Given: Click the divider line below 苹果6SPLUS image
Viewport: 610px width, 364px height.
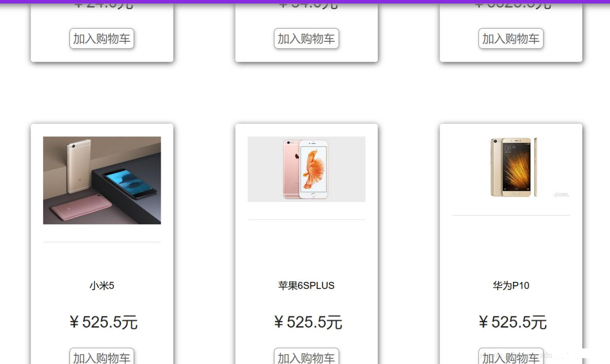Looking at the screenshot, I should pyautogui.click(x=306, y=219).
